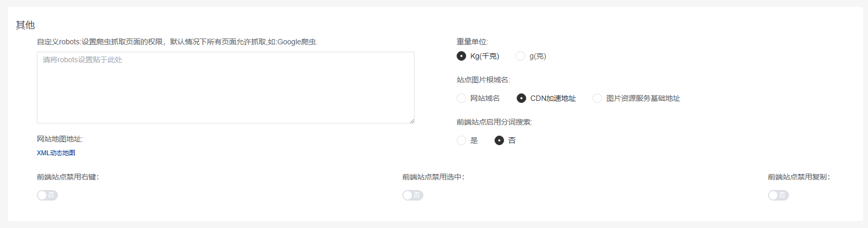
Task: Click the 重量单位 label
Action: [x=472, y=42]
